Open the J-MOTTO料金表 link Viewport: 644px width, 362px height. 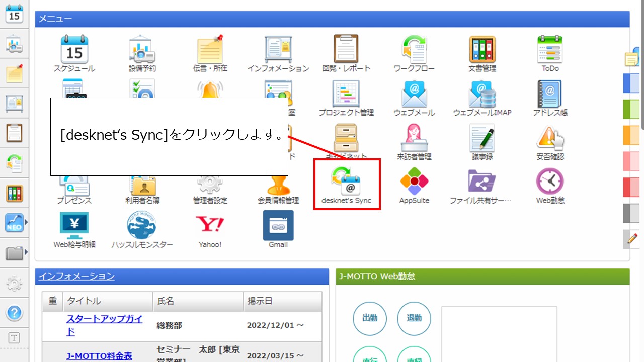pos(99,355)
